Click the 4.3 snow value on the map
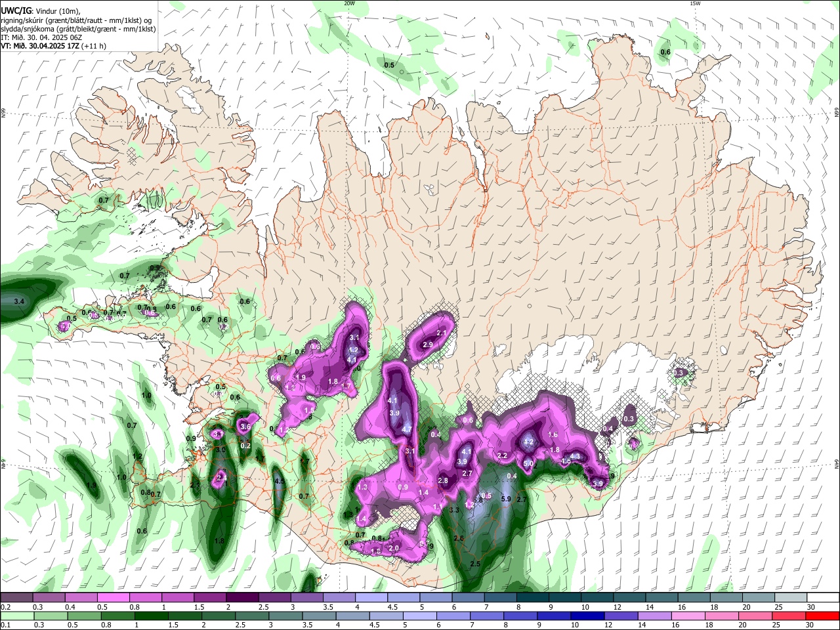 [575, 456]
